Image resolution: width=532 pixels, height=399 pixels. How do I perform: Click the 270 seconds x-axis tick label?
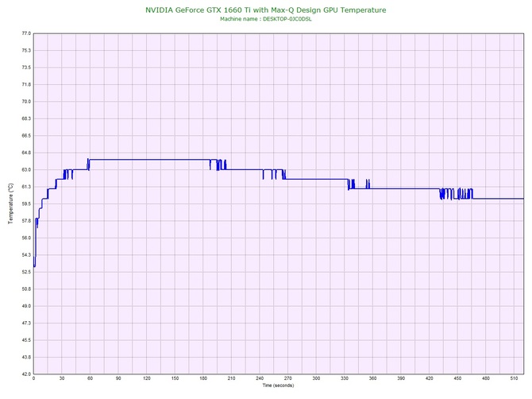[287, 378]
